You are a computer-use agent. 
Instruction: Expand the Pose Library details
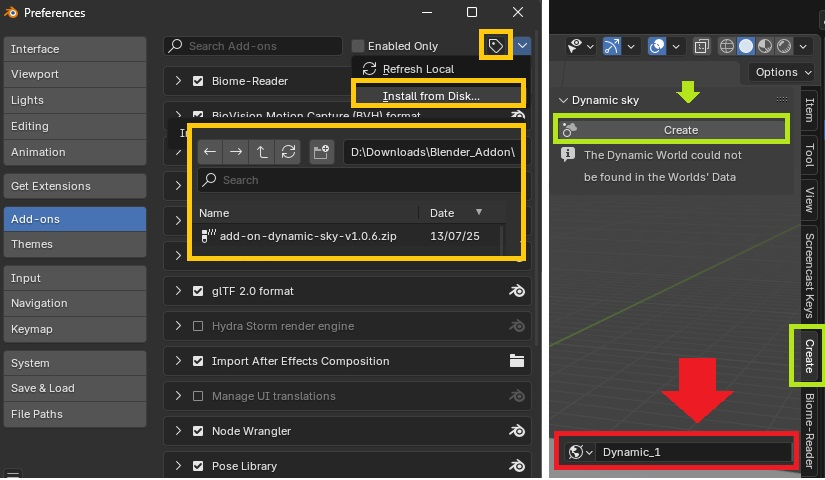[178, 466]
